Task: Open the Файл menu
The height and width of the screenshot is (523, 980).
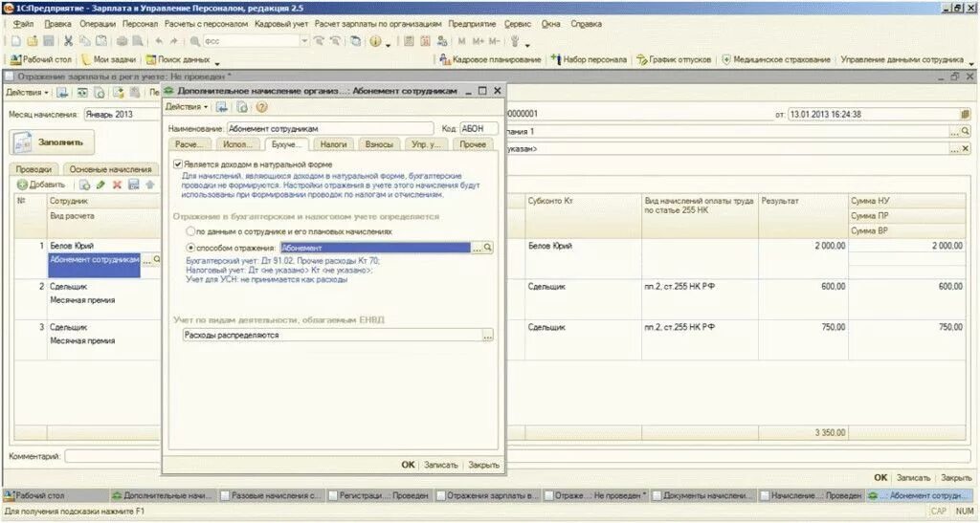Action: (24, 24)
